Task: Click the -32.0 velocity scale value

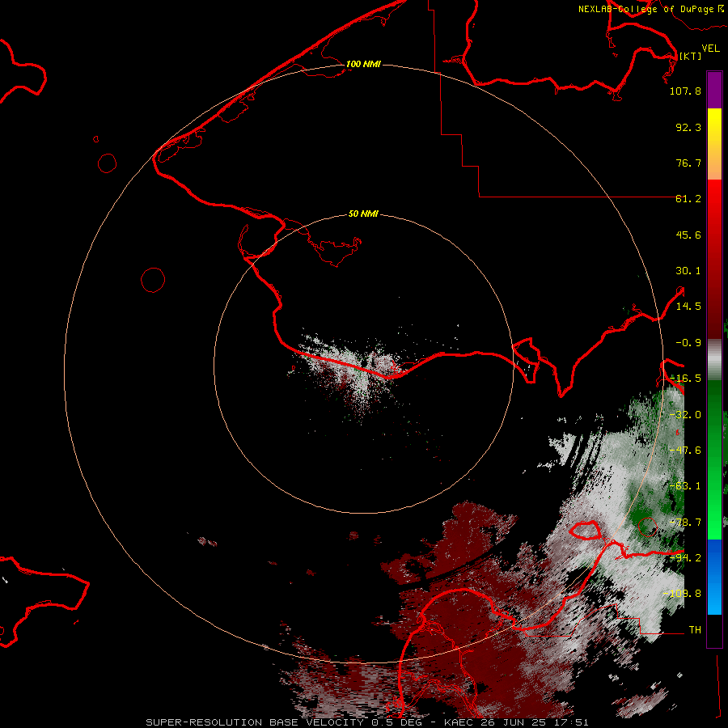Action: click(685, 415)
